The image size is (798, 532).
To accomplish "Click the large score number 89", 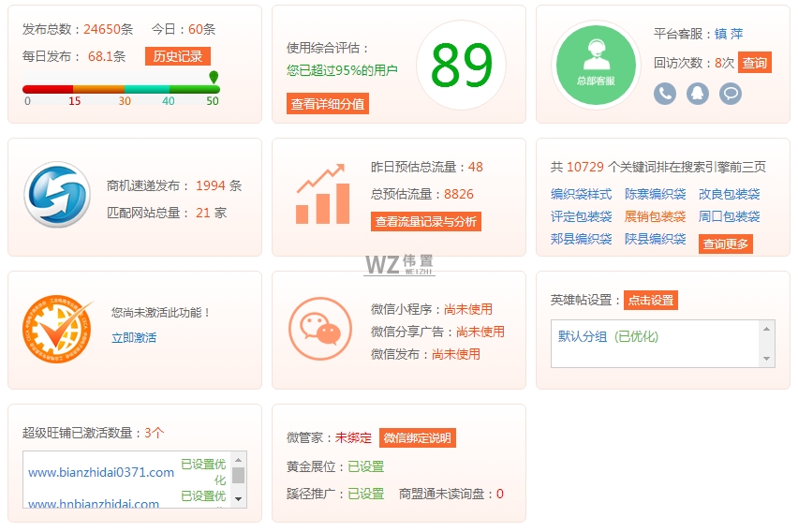I will pyautogui.click(x=461, y=66).
